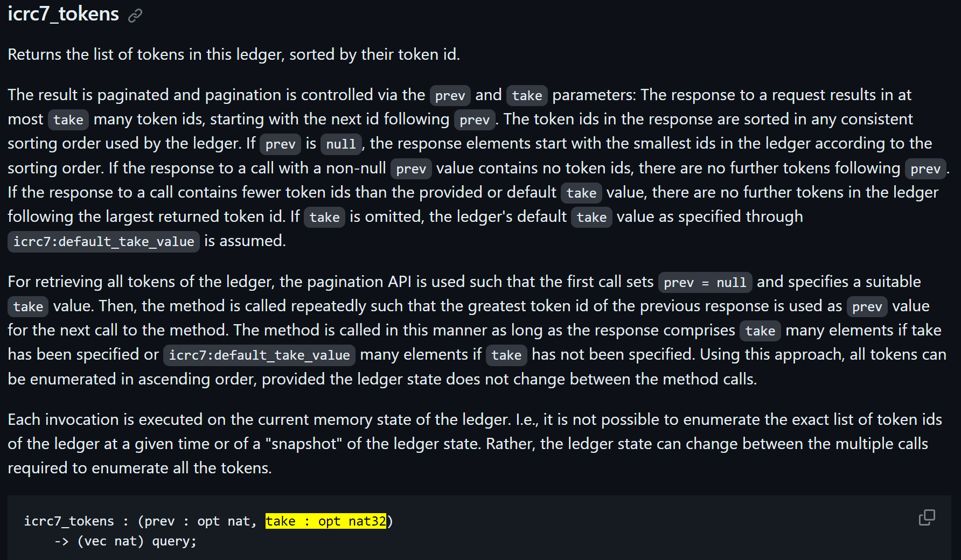The width and height of the screenshot is (961, 560).
Task: Click 'prev' code after 'a non-null'
Action: coord(411,169)
